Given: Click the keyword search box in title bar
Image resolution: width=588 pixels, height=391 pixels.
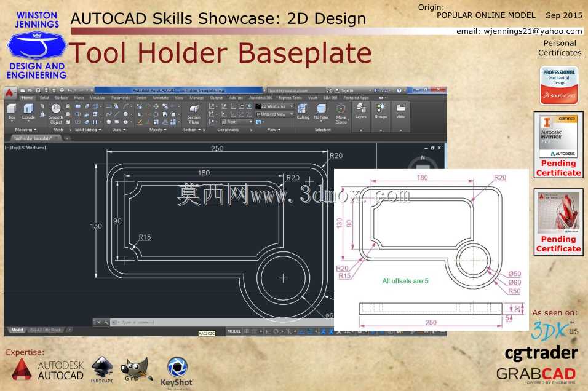Looking at the screenshot, I should (x=295, y=90).
